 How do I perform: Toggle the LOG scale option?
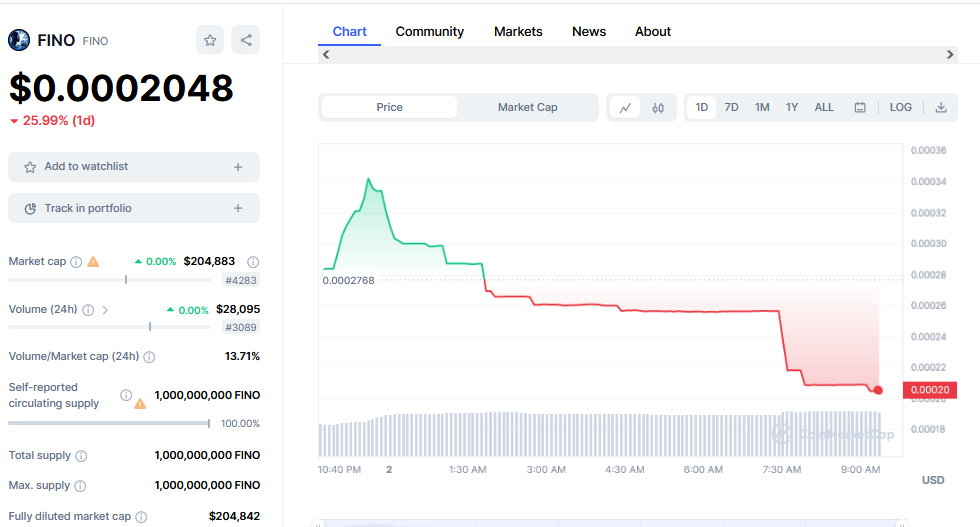[x=901, y=108]
